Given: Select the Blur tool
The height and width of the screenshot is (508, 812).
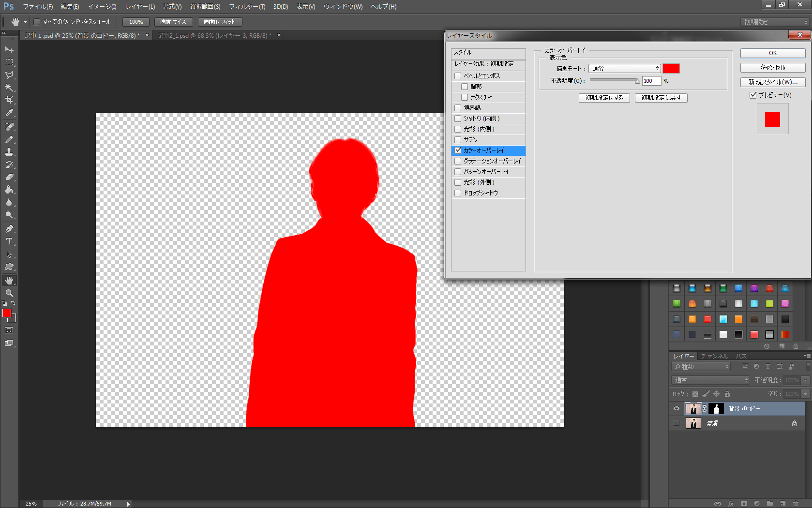Looking at the screenshot, I should point(9,202).
